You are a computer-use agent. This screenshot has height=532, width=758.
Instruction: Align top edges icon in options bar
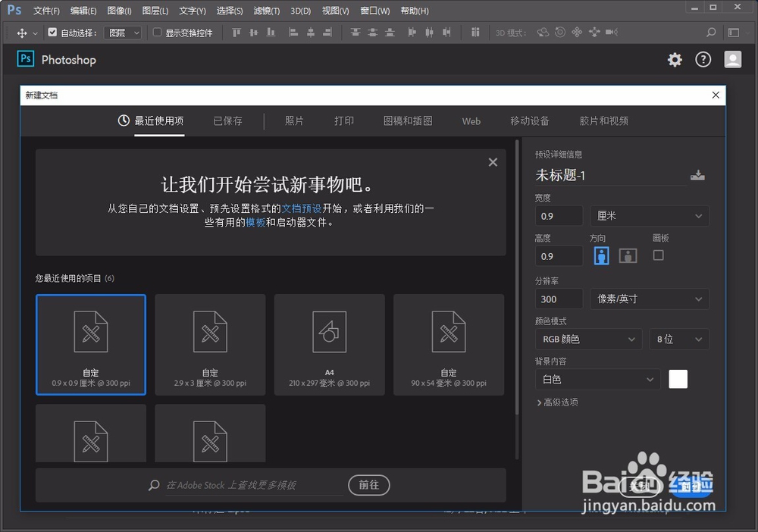click(x=236, y=33)
